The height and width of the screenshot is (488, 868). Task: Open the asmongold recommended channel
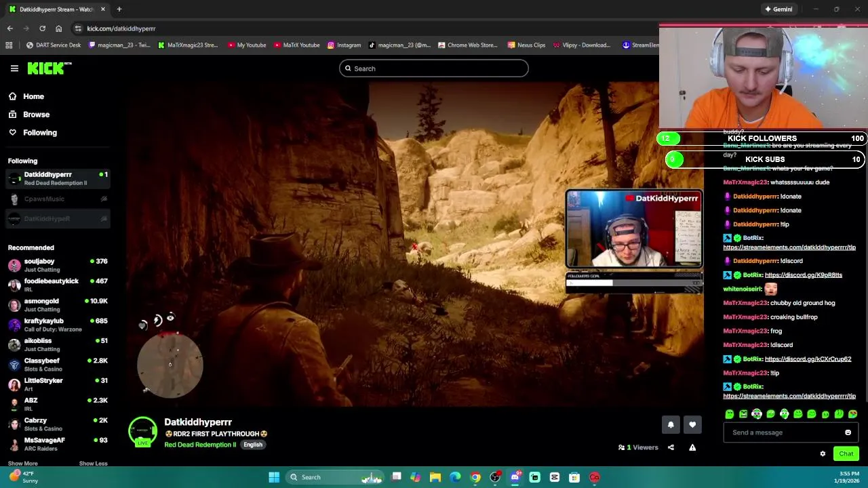pos(58,305)
